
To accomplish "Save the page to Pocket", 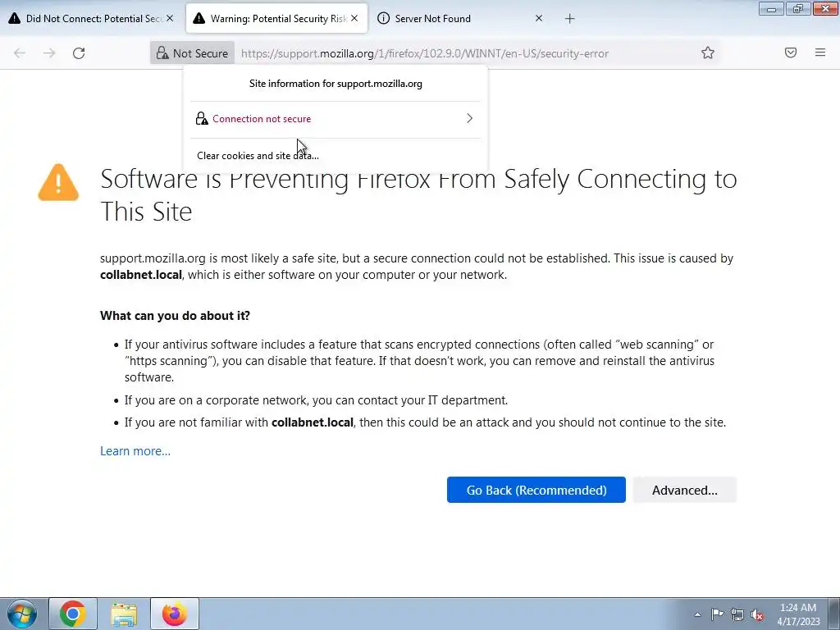I will 791,52.
